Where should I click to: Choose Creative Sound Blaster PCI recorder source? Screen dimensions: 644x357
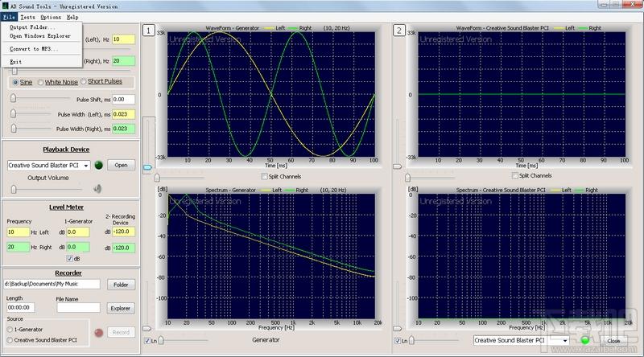coord(10,340)
